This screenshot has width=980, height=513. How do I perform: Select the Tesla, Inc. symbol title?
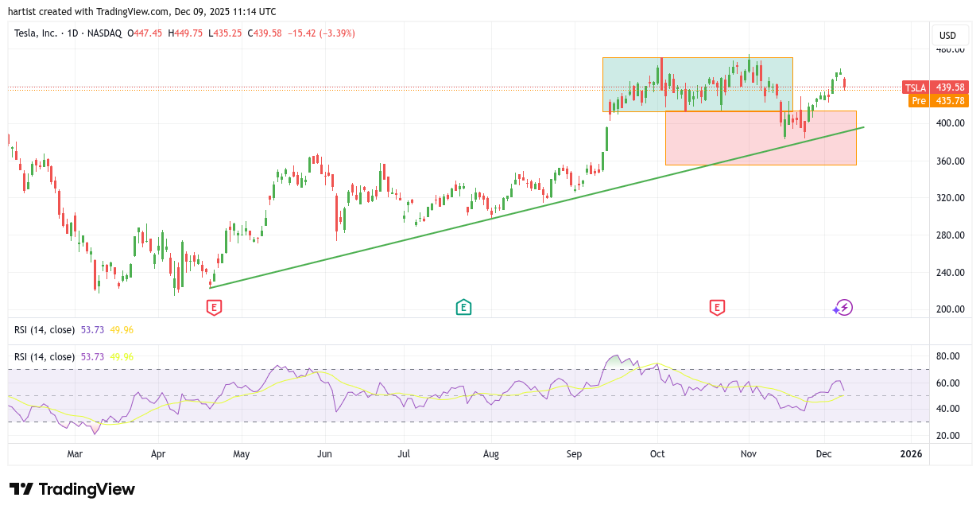tap(45, 33)
